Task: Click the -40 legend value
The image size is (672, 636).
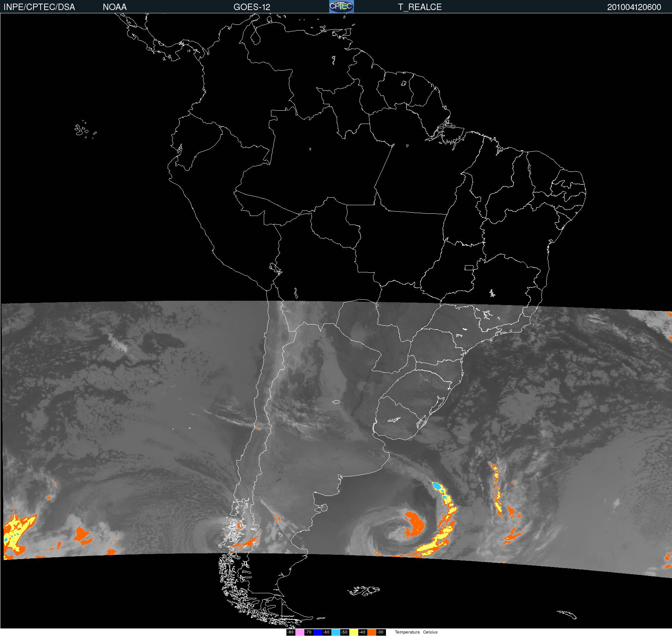Action: click(x=362, y=632)
